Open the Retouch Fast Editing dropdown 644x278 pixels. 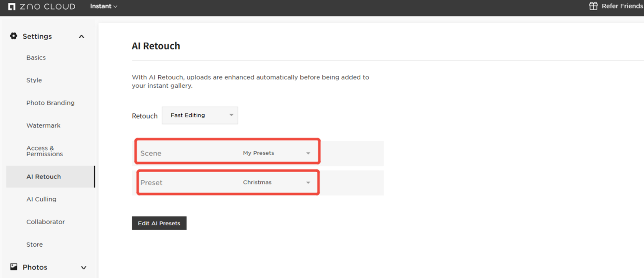pos(200,115)
